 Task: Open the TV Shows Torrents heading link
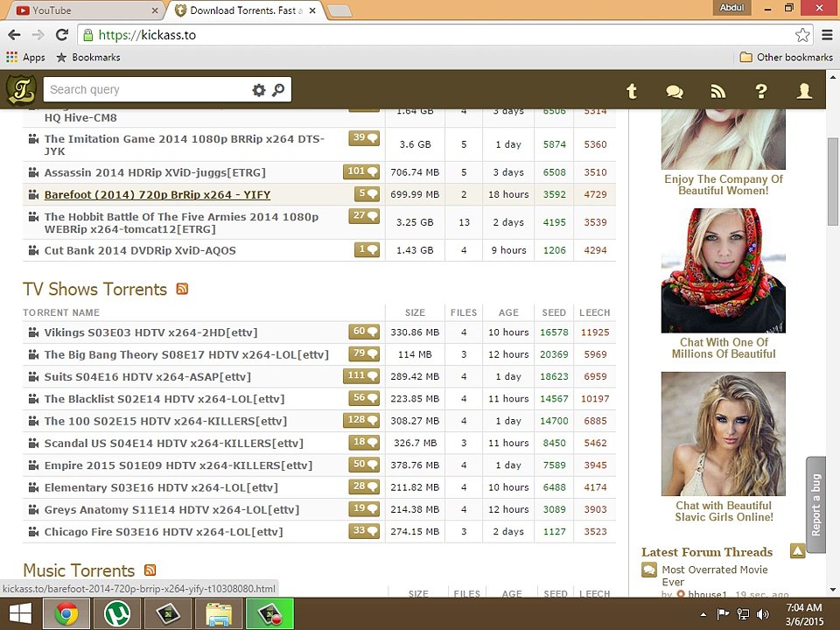coord(94,290)
